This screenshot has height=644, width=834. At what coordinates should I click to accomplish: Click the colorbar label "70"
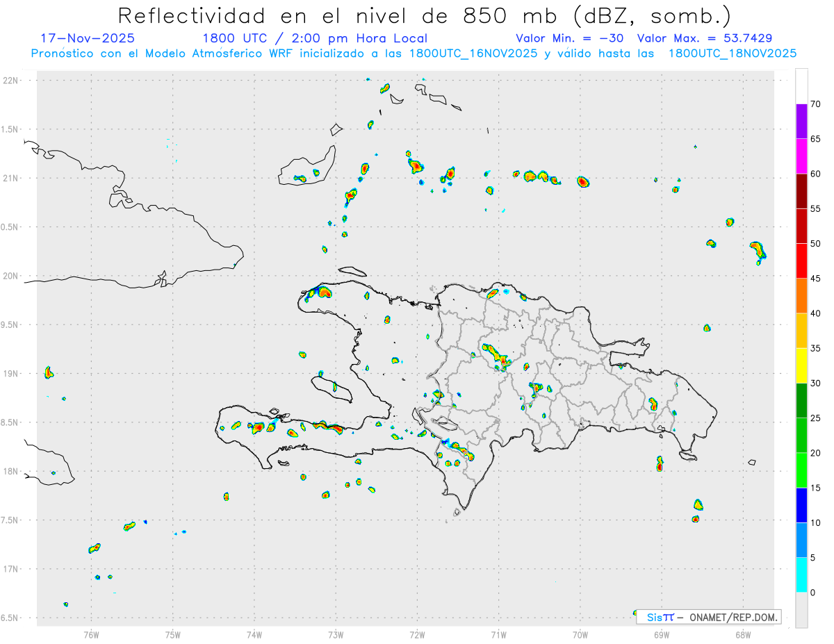coord(816,104)
